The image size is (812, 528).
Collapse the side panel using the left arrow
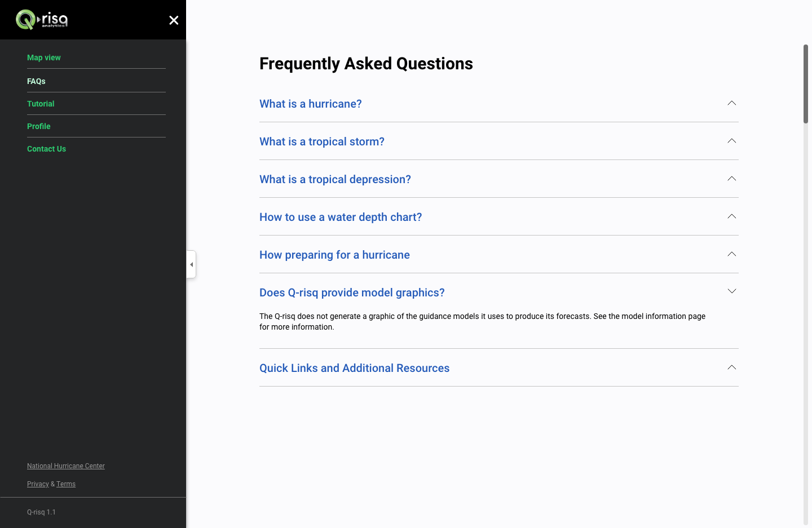(191, 264)
